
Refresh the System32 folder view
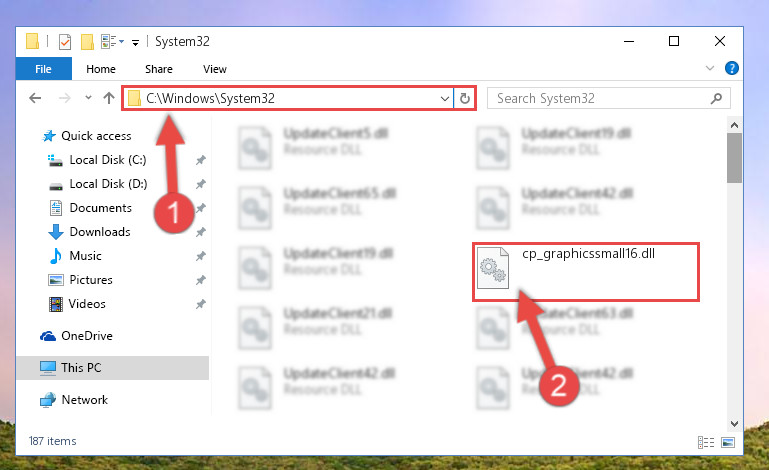tap(464, 99)
